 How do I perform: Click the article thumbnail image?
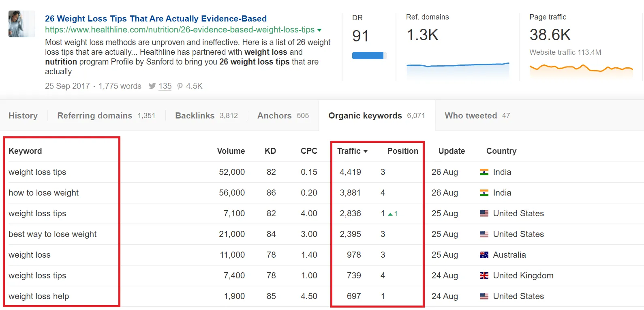tap(21, 24)
